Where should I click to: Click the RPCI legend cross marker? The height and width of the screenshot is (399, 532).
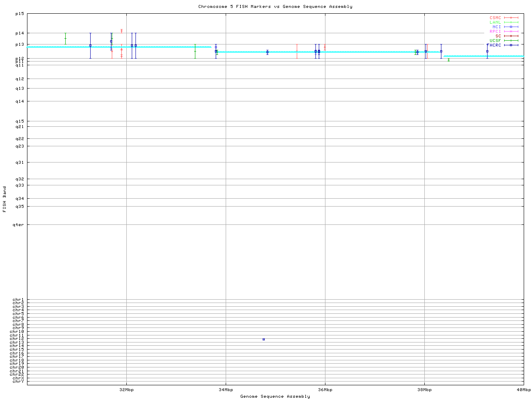click(x=511, y=32)
